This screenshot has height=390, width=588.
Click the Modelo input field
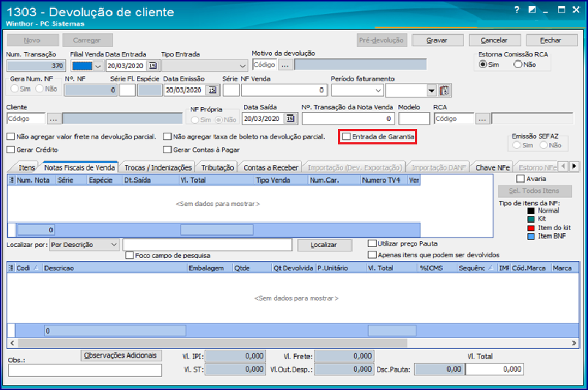tap(414, 119)
